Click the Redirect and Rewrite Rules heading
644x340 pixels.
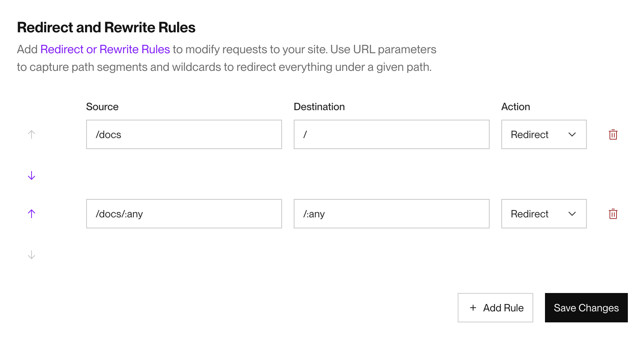point(106,27)
